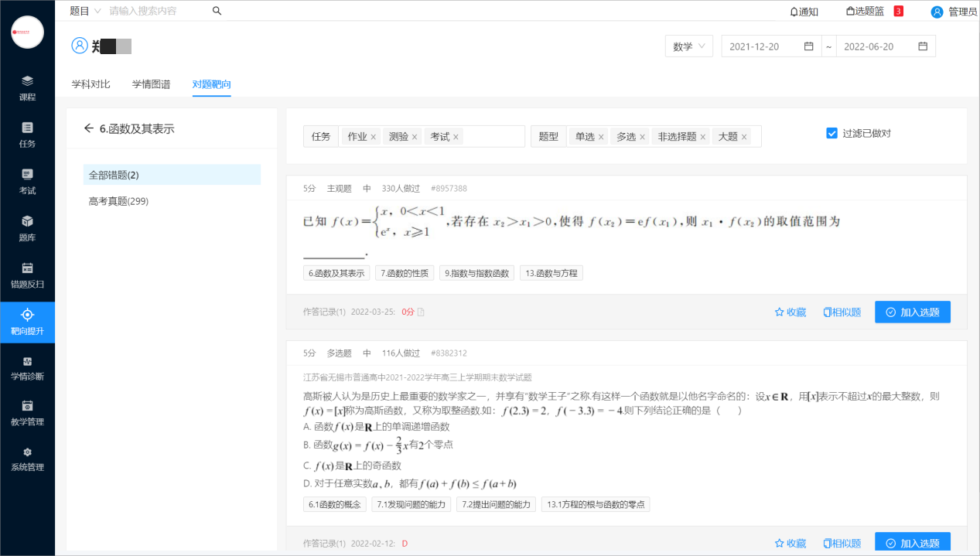Open 系统管理 in the sidebar
Screen dimensions: 980x556
tap(27, 459)
